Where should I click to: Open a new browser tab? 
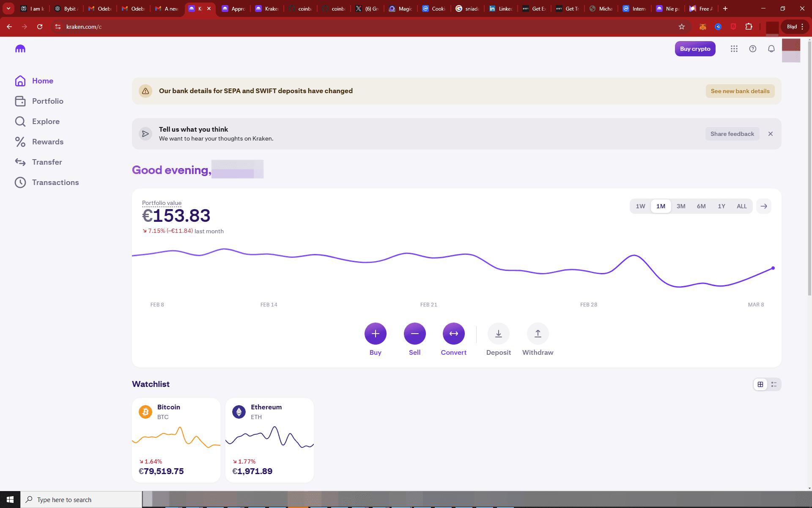coord(725,8)
